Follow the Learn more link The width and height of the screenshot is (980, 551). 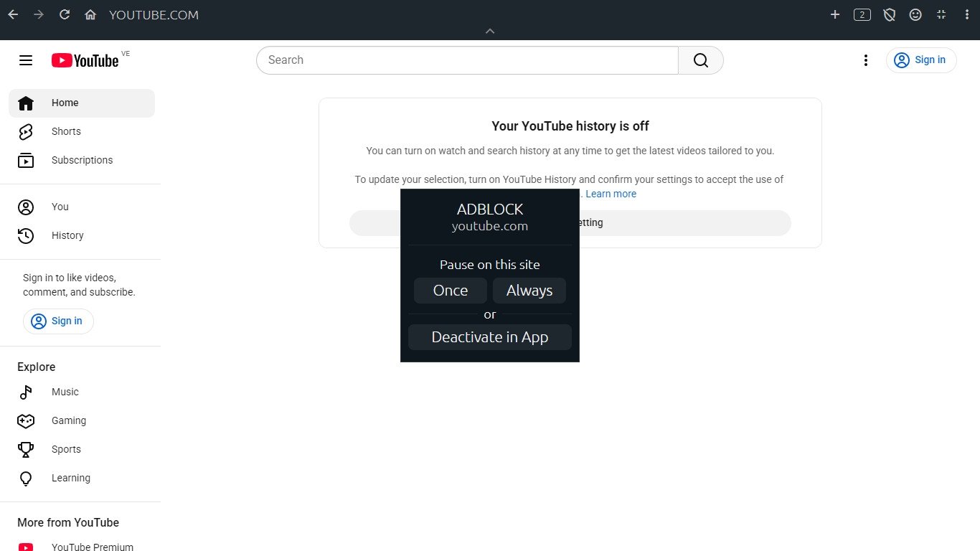tap(611, 194)
